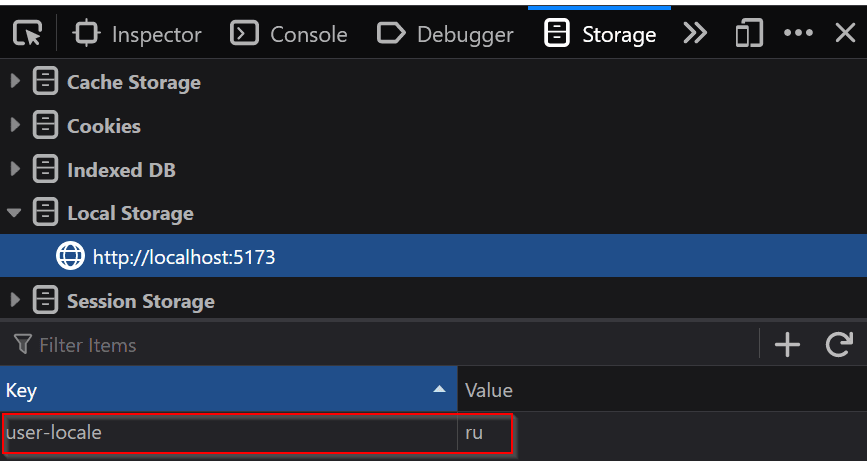
Task: Click the Filter Items input field
Action: pyautogui.click(x=380, y=345)
